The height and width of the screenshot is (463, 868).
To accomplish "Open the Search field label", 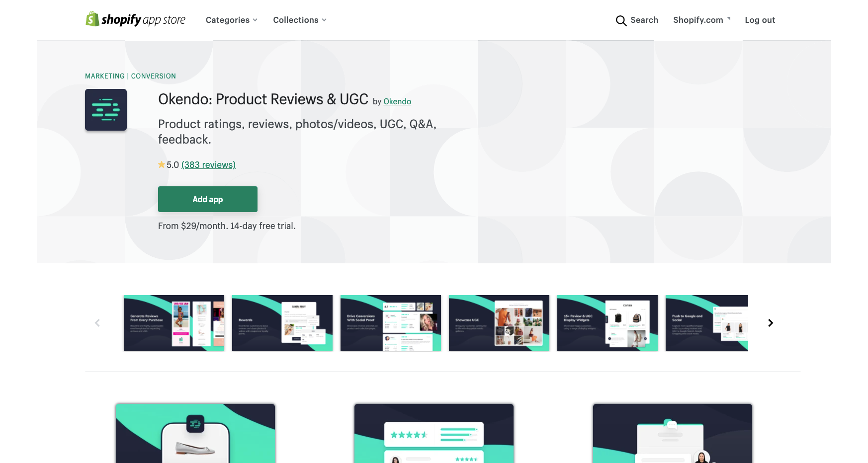I will point(644,20).
